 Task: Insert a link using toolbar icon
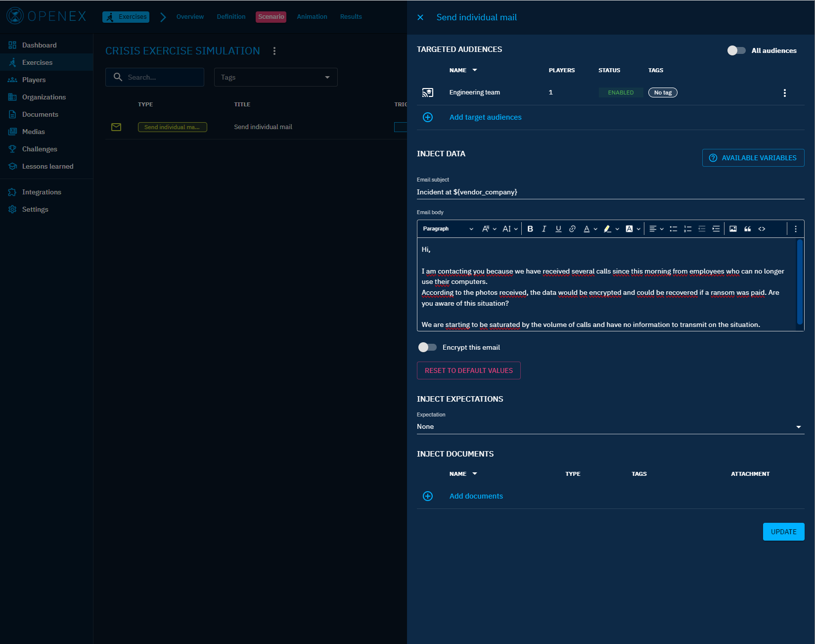tap(572, 229)
